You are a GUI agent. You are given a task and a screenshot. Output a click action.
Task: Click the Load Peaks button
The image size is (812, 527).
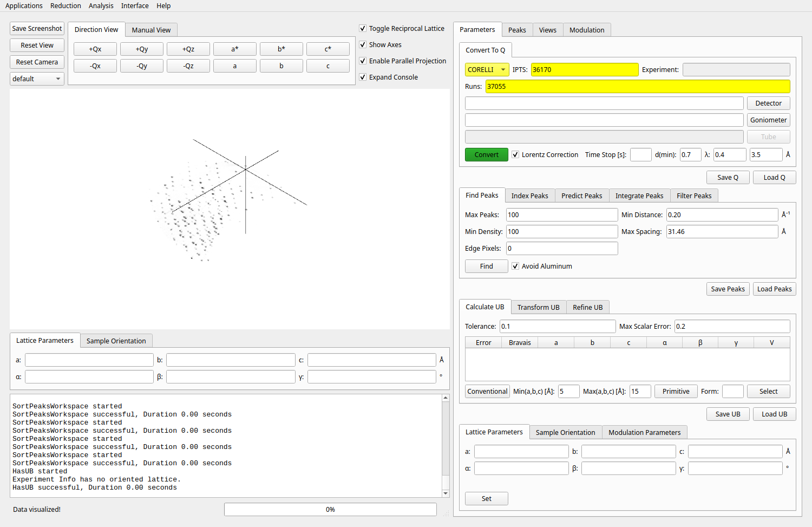tap(775, 289)
